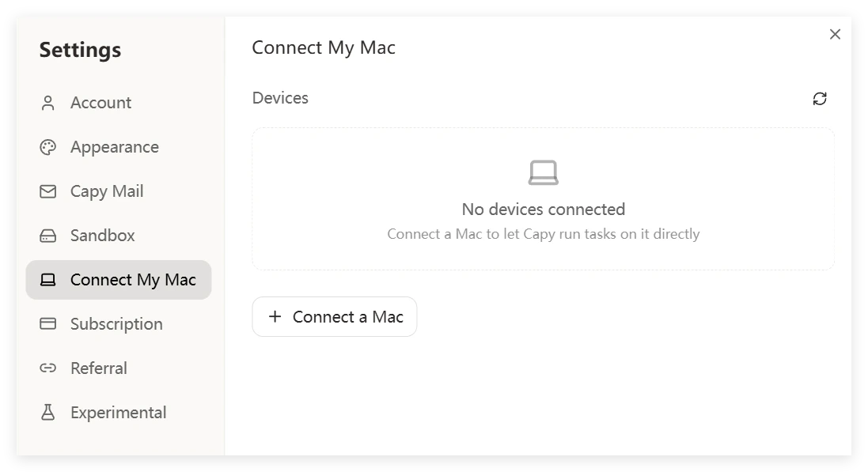Select the highlighted Connect My Mac entry
This screenshot has width=868, height=472.
[x=118, y=279]
